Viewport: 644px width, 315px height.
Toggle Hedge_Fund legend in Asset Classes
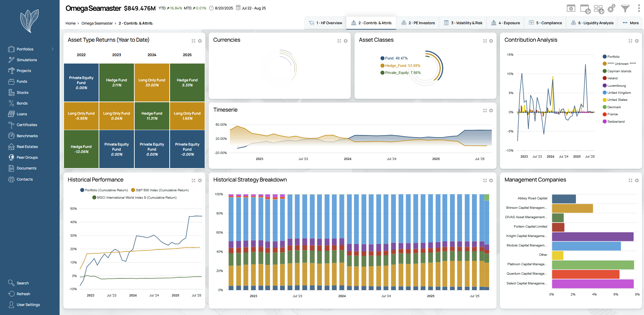point(400,66)
